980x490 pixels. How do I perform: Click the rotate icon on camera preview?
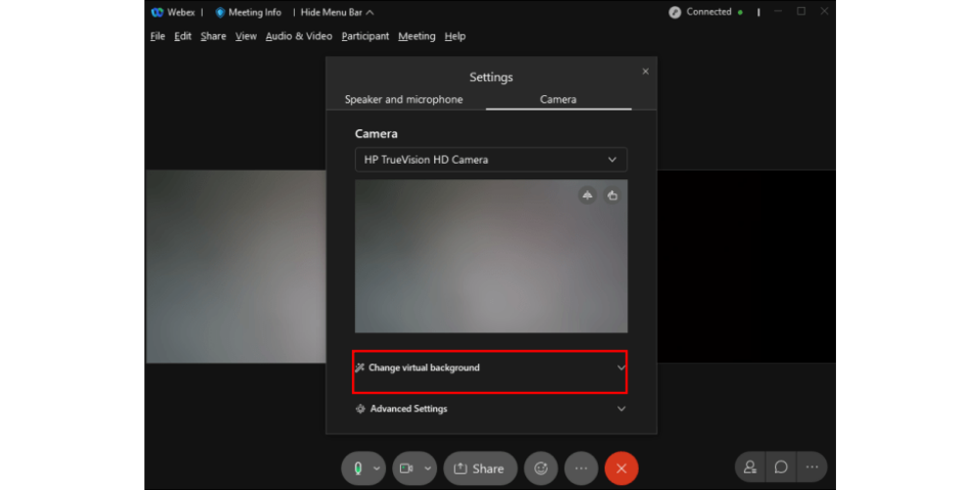pyautogui.click(x=612, y=195)
